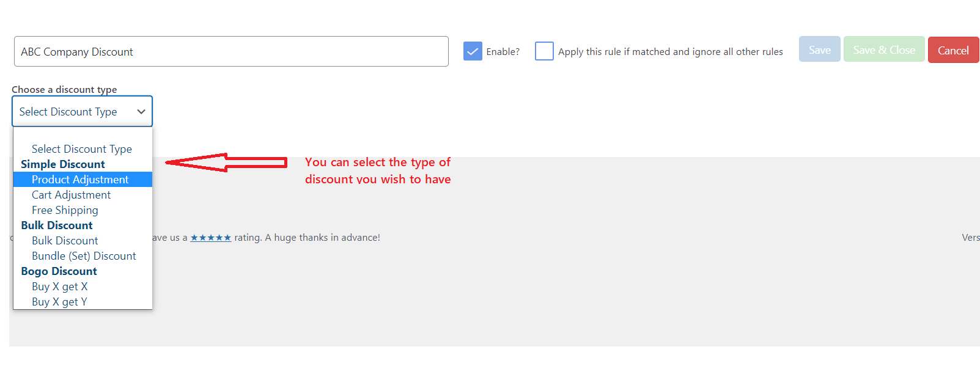Select the Bulk Discount option

(65, 241)
